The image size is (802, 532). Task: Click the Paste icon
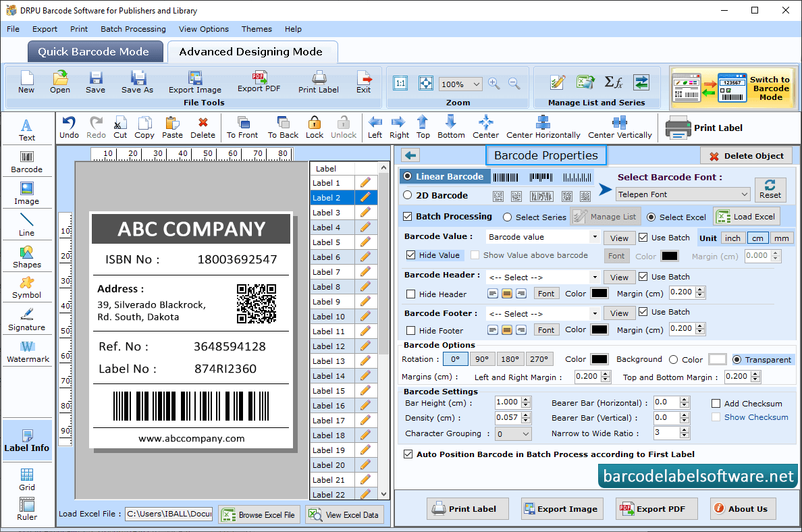coord(172,128)
